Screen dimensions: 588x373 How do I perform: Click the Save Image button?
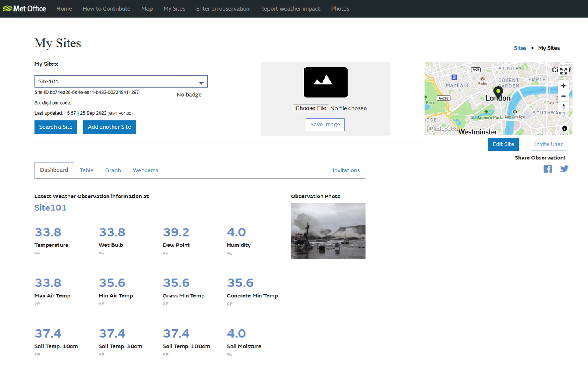(x=325, y=125)
